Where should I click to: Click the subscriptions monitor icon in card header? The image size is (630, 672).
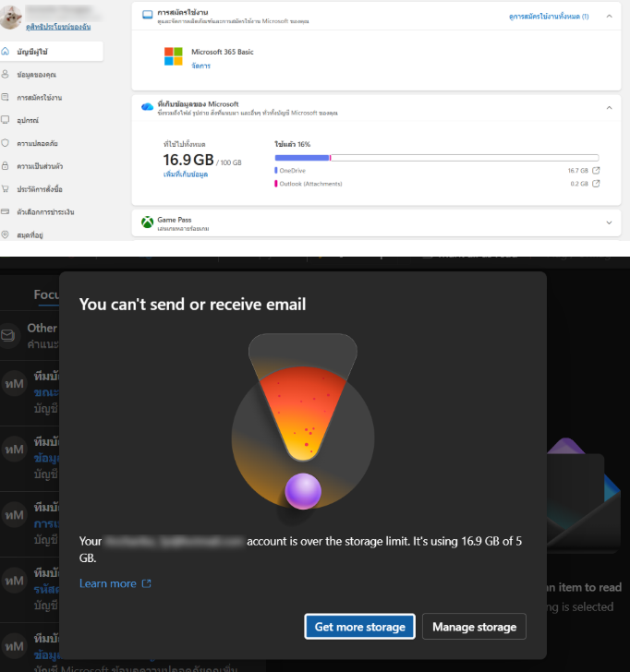coord(148,15)
